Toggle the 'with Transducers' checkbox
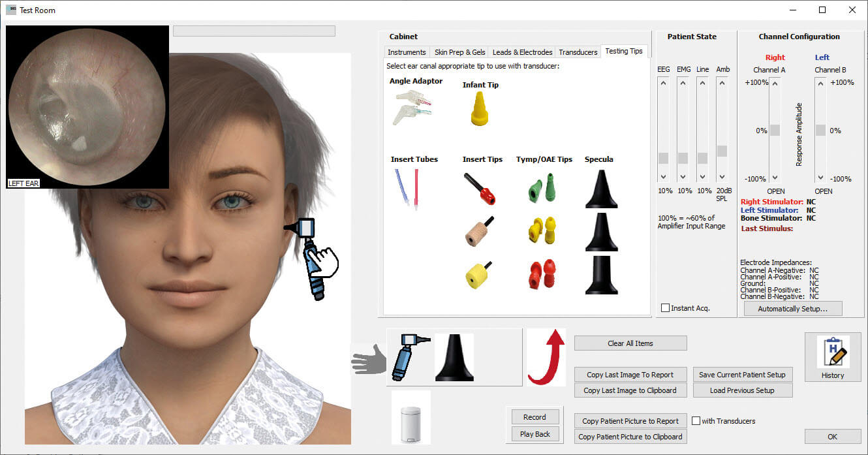The width and height of the screenshot is (868, 455). [696, 421]
